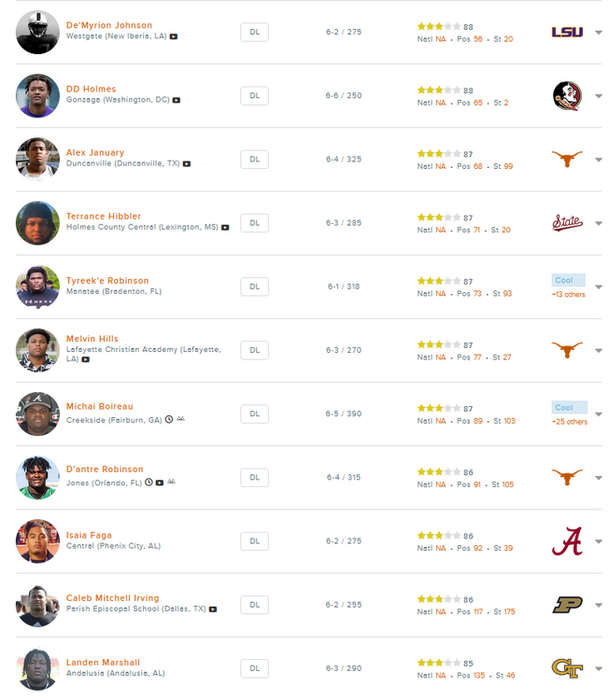This screenshot has width=609, height=700.
Task: Open the video icon next to DD Holmes
Action: click(x=177, y=100)
